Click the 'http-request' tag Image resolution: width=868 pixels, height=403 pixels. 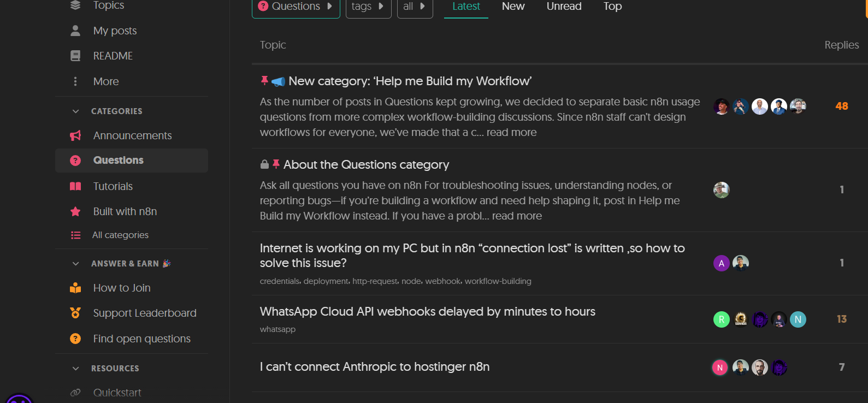point(375,281)
